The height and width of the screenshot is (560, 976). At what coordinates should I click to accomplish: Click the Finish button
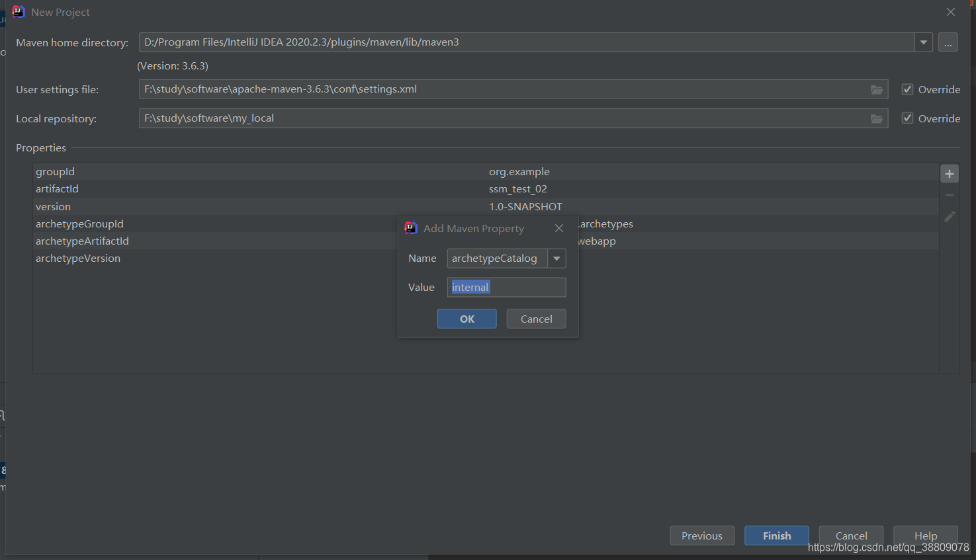pyautogui.click(x=777, y=536)
